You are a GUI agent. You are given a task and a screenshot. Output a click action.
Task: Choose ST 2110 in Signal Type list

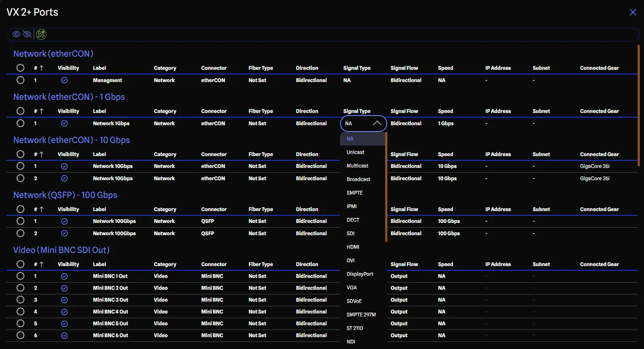pos(363,328)
